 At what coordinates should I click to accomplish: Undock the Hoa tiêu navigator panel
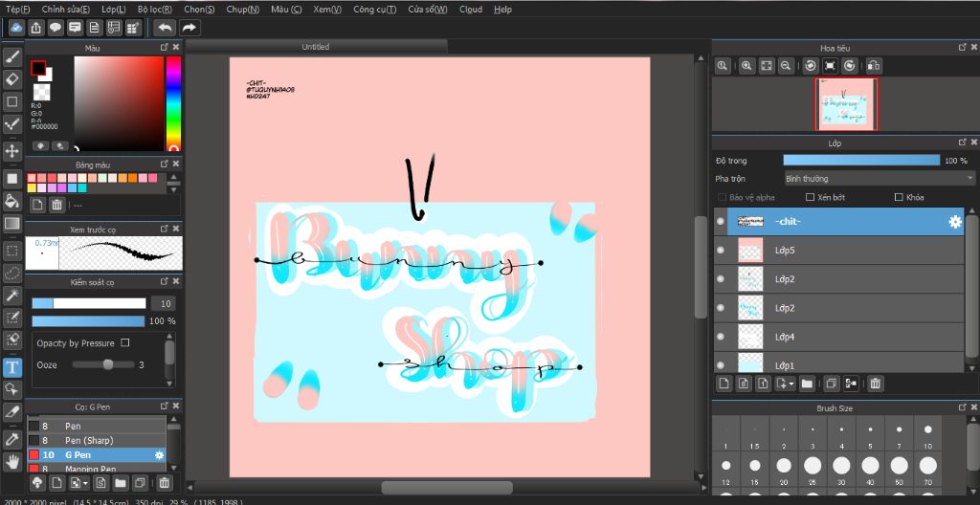963,48
